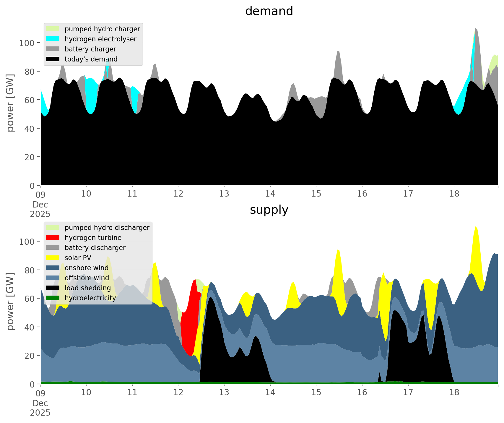Click the black today's demand legend swatch
Screen dimensions: 504x423
[53, 59]
